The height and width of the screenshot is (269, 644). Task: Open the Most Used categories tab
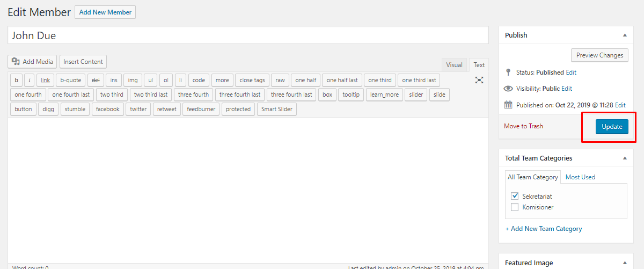pyautogui.click(x=580, y=177)
